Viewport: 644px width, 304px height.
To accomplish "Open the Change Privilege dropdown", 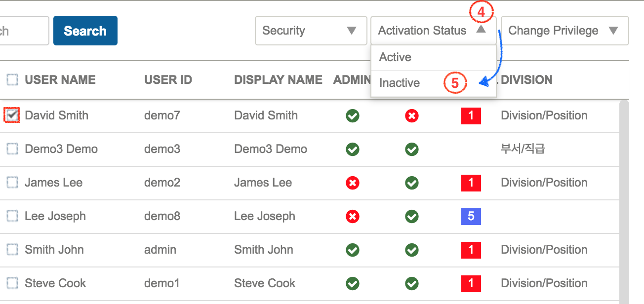I will [564, 31].
